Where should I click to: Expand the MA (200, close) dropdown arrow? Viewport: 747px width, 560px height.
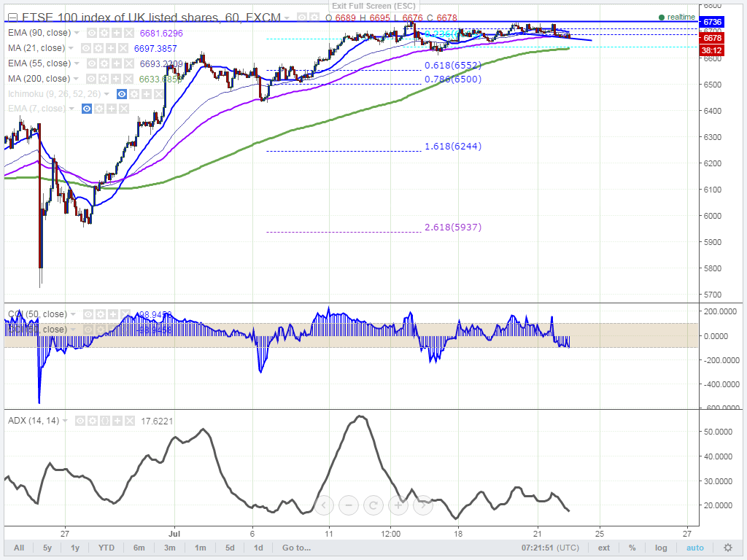click(x=76, y=79)
